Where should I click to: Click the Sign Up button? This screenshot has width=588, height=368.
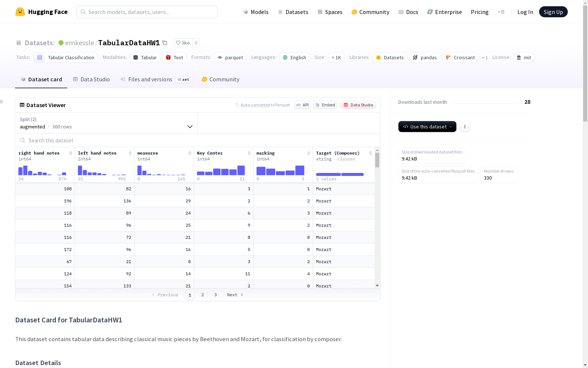pyautogui.click(x=553, y=12)
